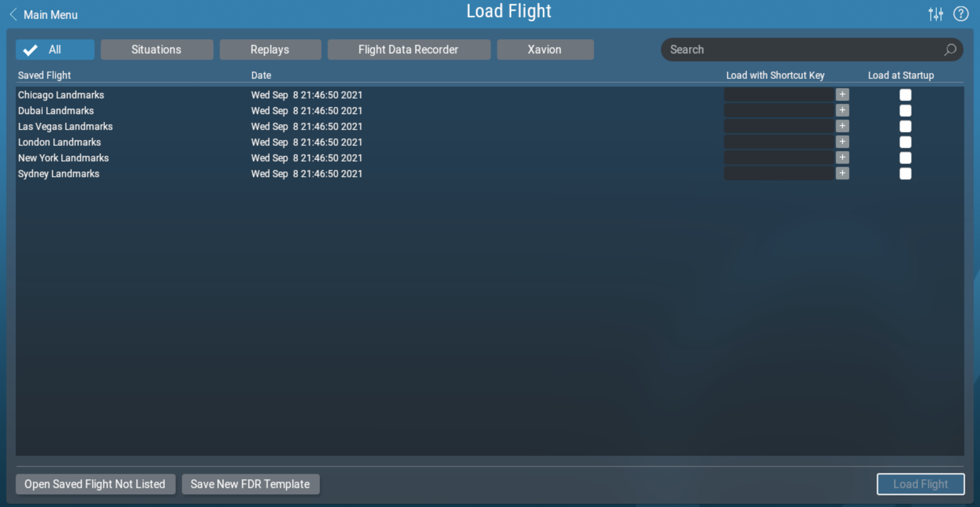Select the Situations filter tab
The width and height of the screenshot is (980, 507).
point(155,49)
